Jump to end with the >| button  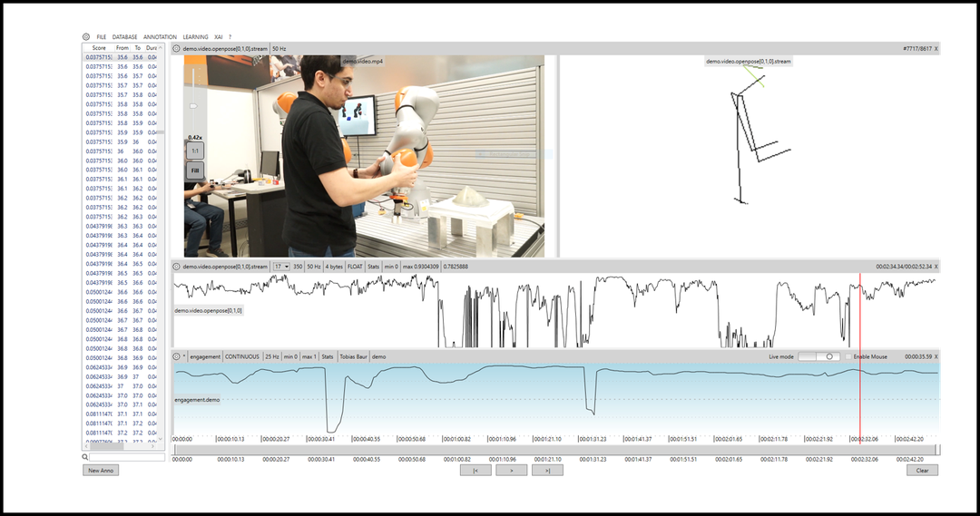coord(547,471)
